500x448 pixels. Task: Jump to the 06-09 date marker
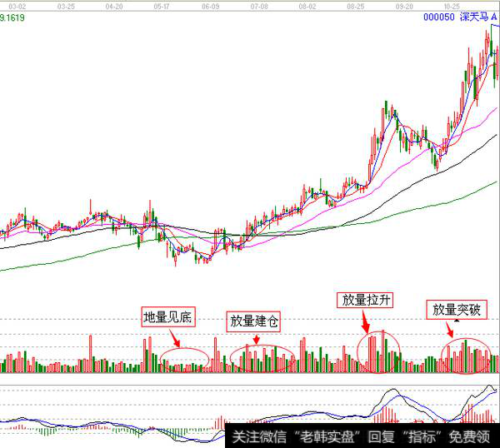pyautogui.click(x=211, y=5)
